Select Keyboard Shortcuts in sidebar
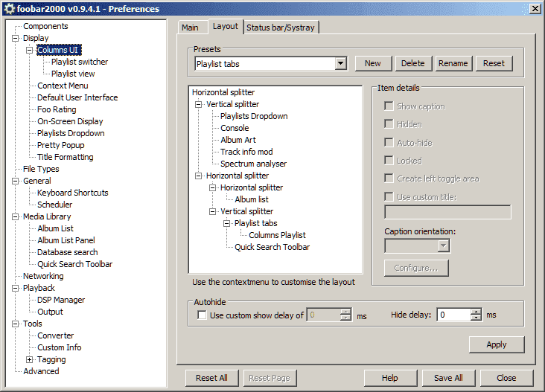This screenshot has height=392, width=545. [72, 193]
